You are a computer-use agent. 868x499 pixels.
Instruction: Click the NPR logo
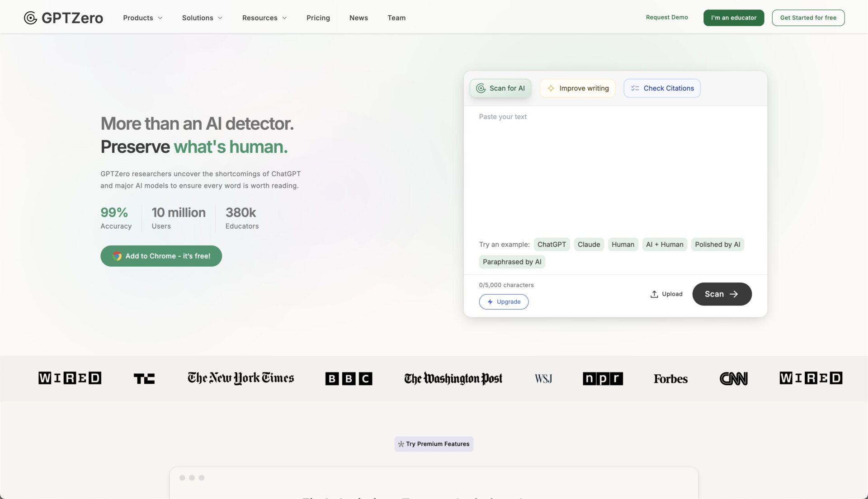[603, 378]
